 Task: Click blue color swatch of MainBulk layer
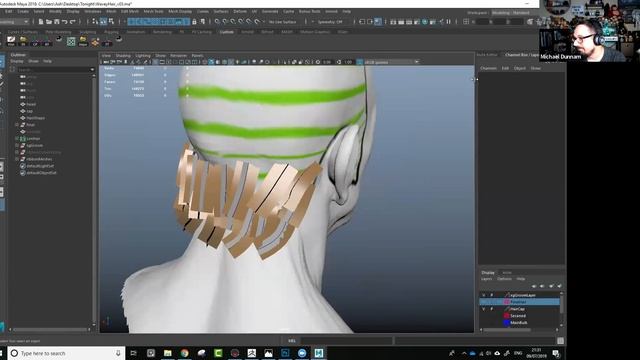pyautogui.click(x=507, y=323)
